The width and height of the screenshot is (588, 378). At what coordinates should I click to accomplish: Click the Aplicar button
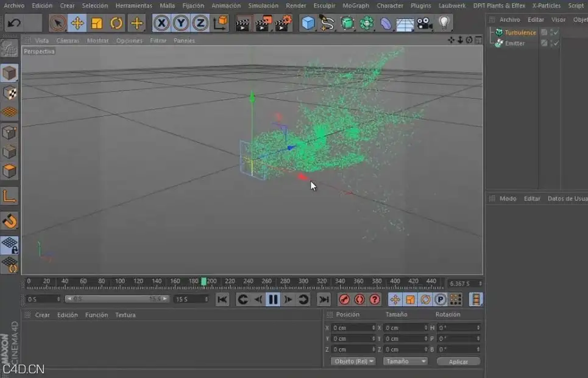[x=458, y=362]
